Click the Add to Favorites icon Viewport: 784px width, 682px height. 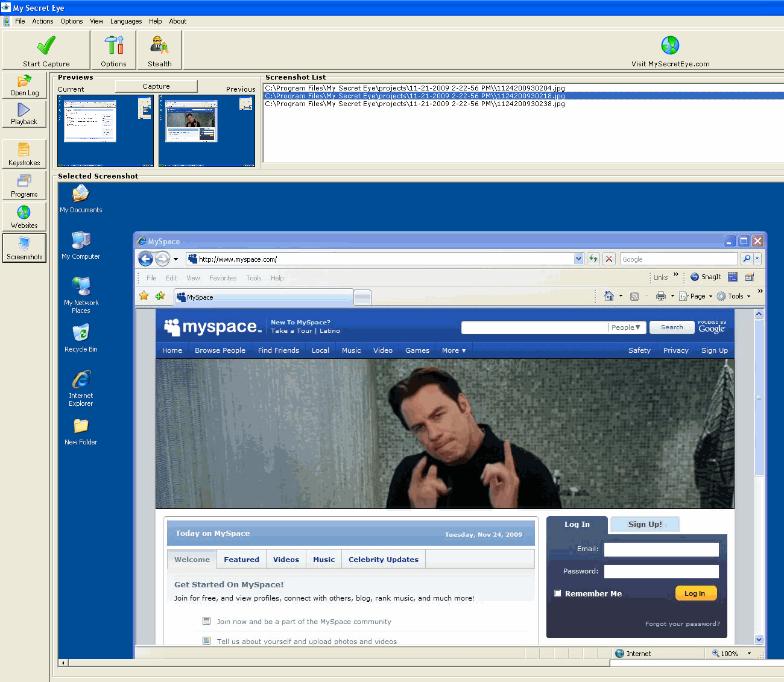pyautogui.click(x=160, y=295)
